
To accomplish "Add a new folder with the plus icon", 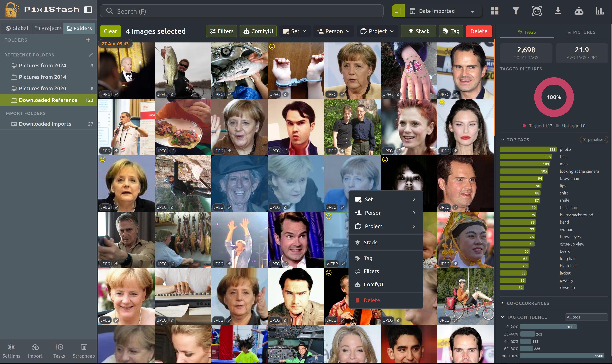I will pyautogui.click(x=88, y=40).
